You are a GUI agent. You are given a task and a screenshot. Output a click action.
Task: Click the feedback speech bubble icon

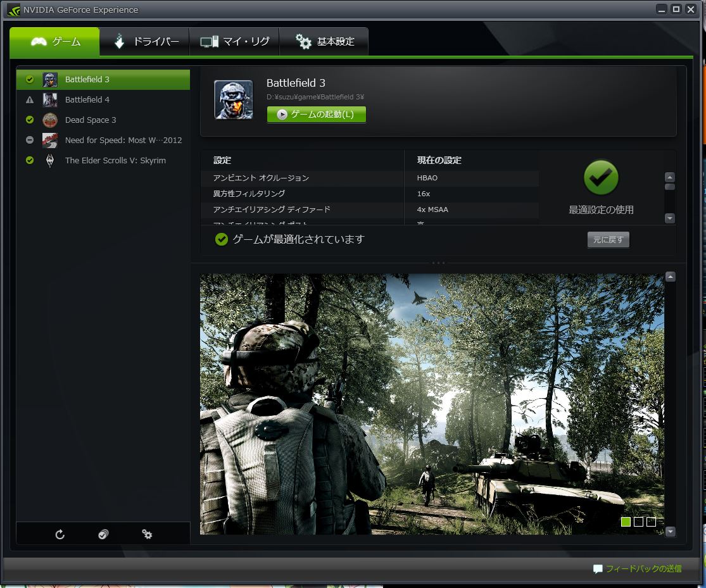click(598, 569)
